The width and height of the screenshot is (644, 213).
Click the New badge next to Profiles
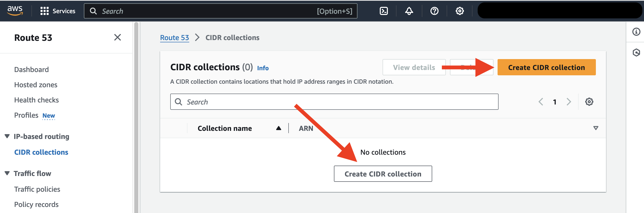[49, 116]
